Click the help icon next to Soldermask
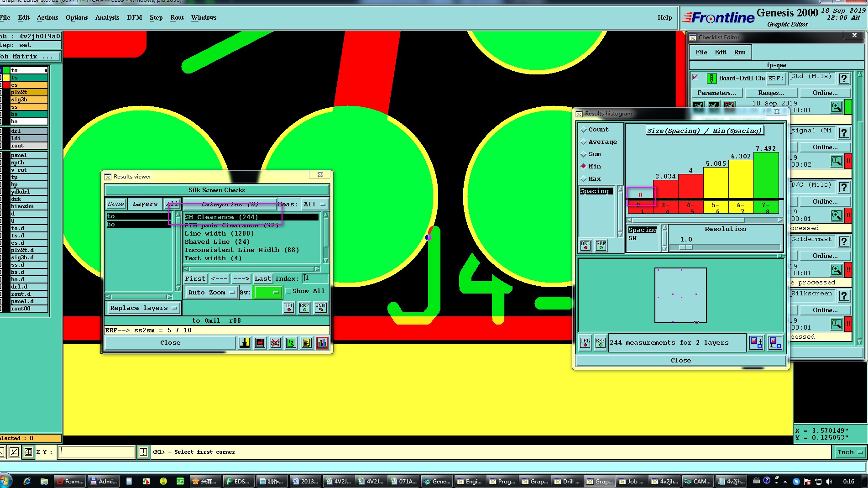 point(844,241)
